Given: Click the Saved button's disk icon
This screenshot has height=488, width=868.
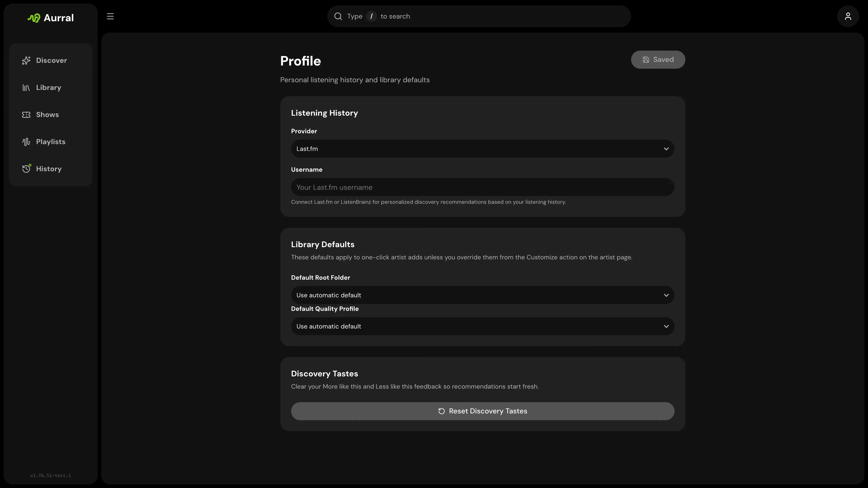Looking at the screenshot, I should coord(646,60).
